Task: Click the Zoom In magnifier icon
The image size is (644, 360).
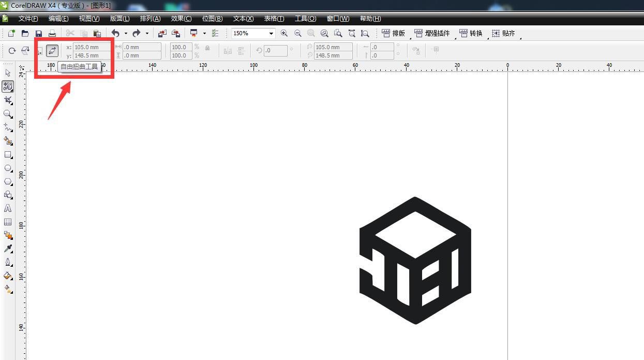Action: [x=284, y=34]
